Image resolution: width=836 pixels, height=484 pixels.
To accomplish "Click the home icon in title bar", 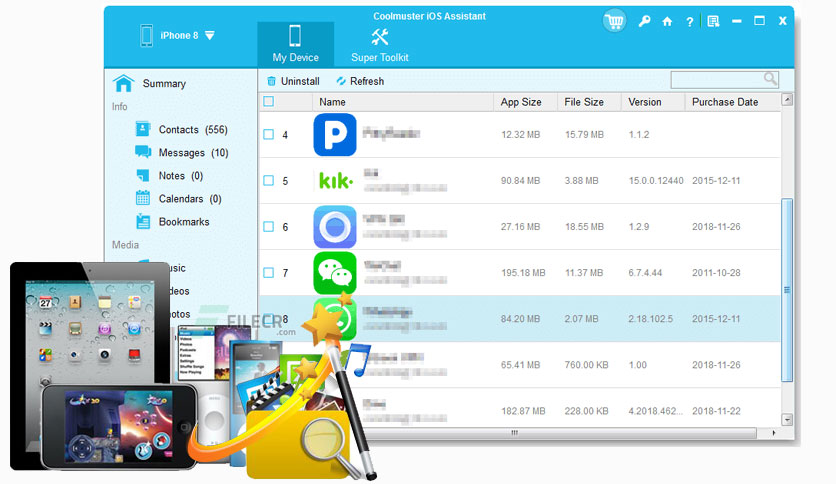I will coord(667,21).
